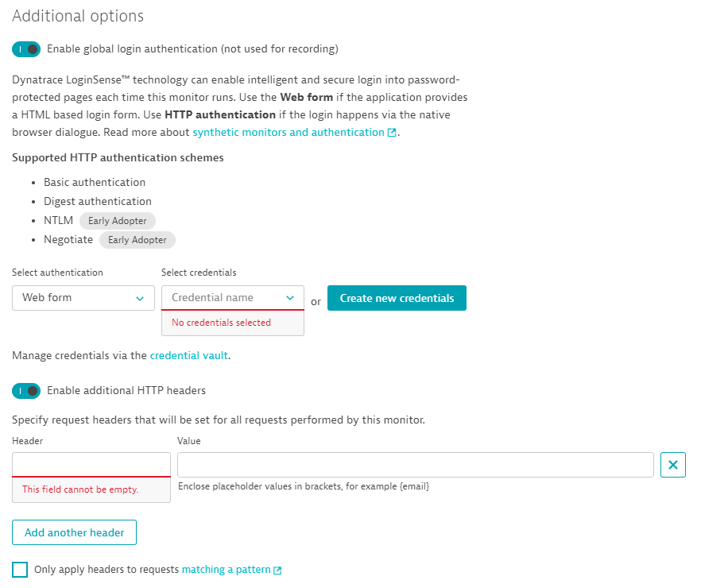
Task: Follow the matching a pattern link
Action: coord(226,570)
